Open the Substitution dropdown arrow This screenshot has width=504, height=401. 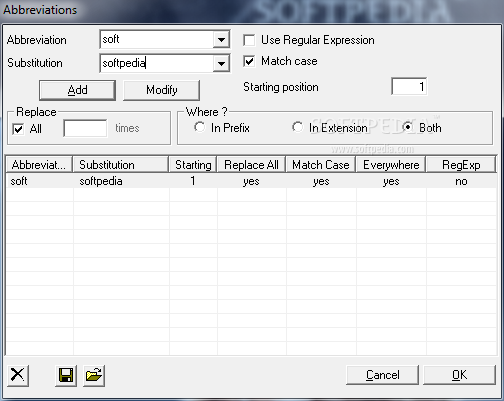pyautogui.click(x=221, y=63)
